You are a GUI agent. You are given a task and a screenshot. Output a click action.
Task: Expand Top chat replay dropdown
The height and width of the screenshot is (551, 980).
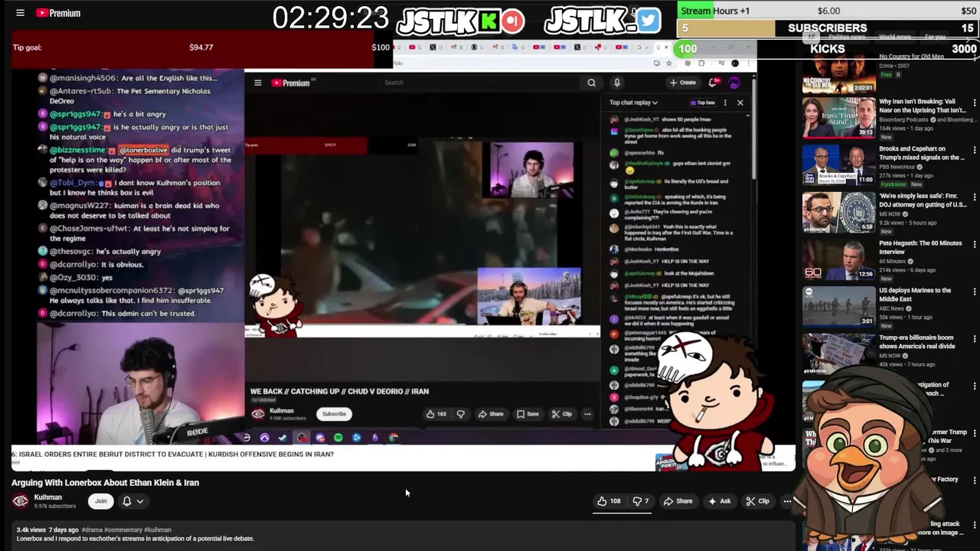click(633, 103)
